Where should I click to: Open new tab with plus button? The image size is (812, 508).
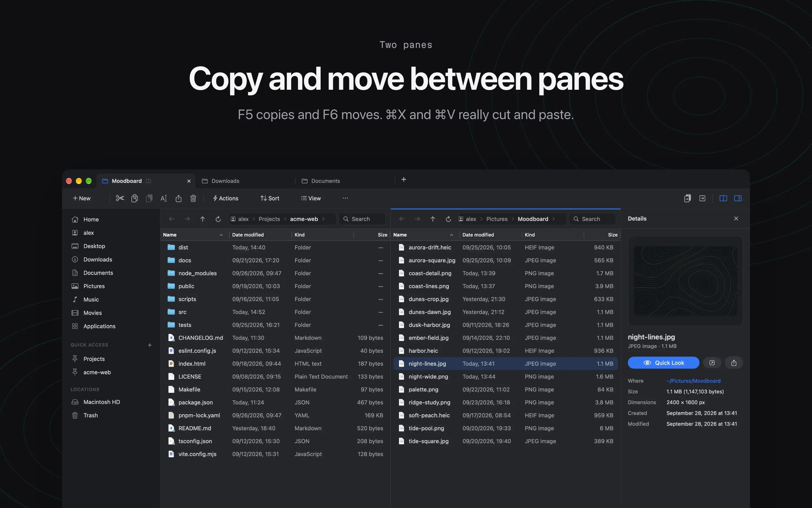404,179
